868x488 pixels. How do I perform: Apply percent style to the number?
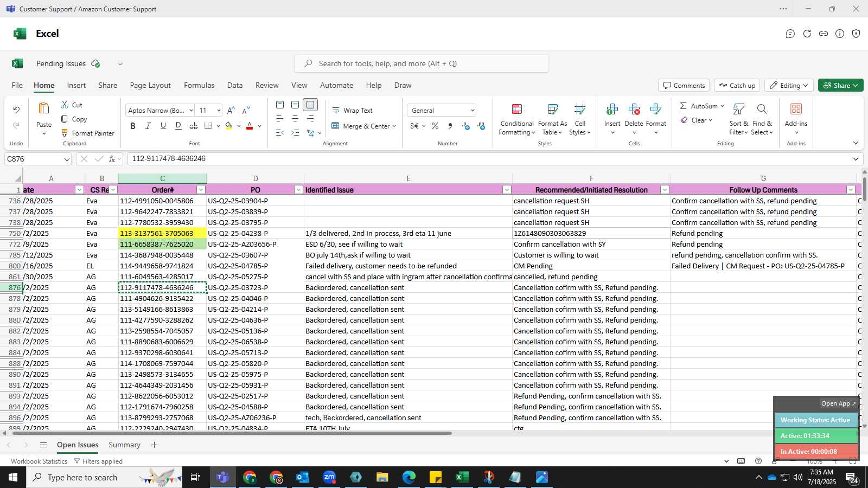[435, 126]
